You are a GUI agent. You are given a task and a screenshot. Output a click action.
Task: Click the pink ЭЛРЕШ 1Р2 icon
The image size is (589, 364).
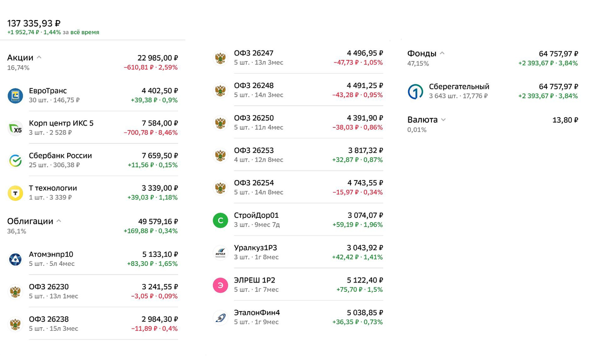(220, 285)
